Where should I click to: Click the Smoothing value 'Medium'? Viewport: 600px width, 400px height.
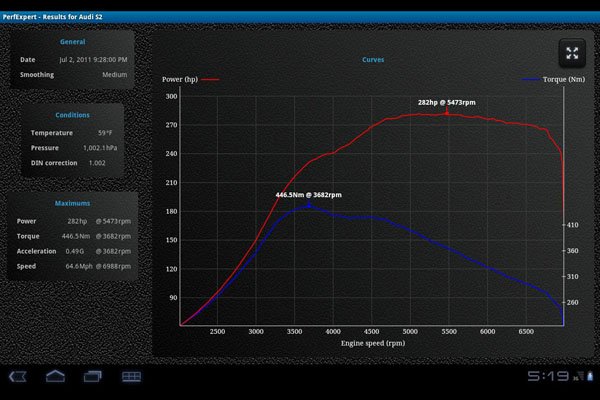pos(114,75)
